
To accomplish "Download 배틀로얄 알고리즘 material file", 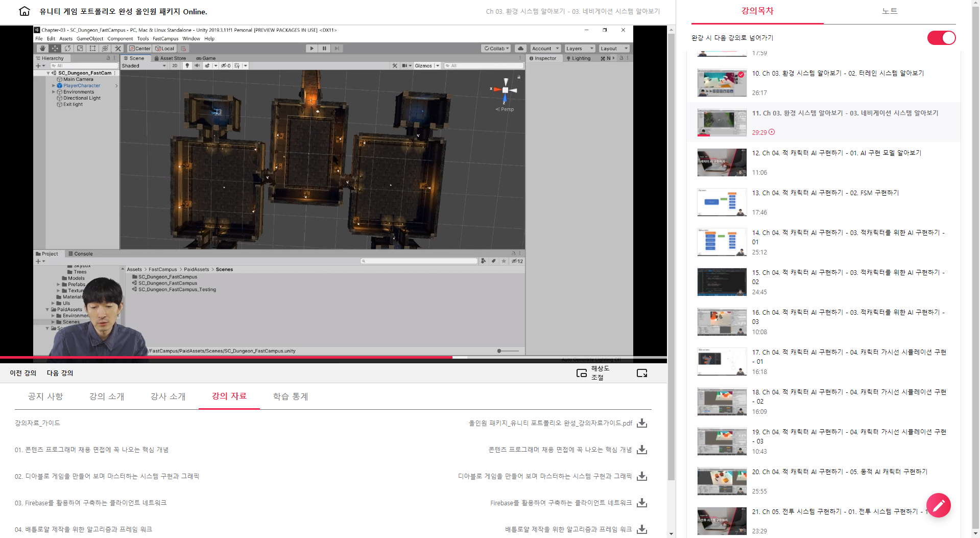I will point(642,529).
